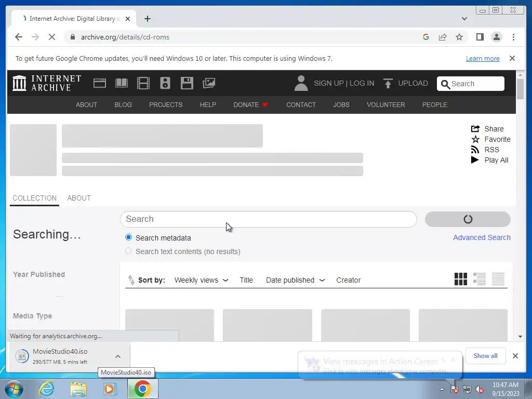
Task: Open the PEOPLE menu item
Action: pyautogui.click(x=435, y=105)
